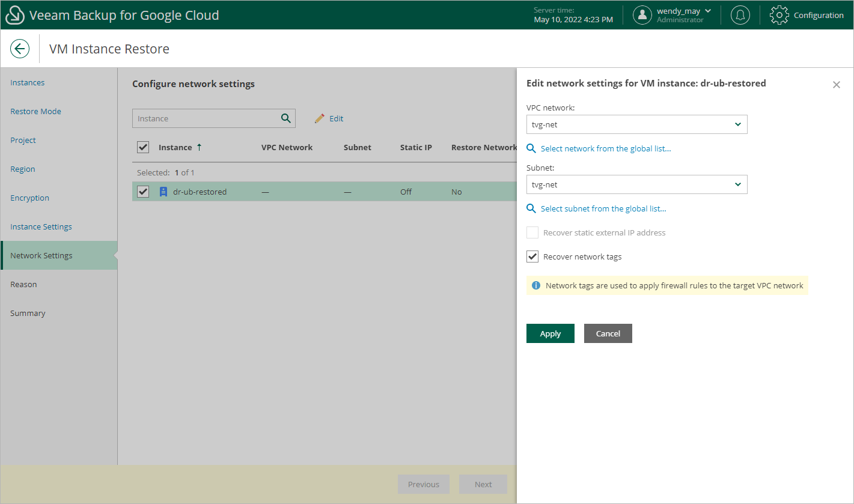This screenshot has height=504, width=854.
Task: Click Edit link in toolbar
Action: pos(337,118)
